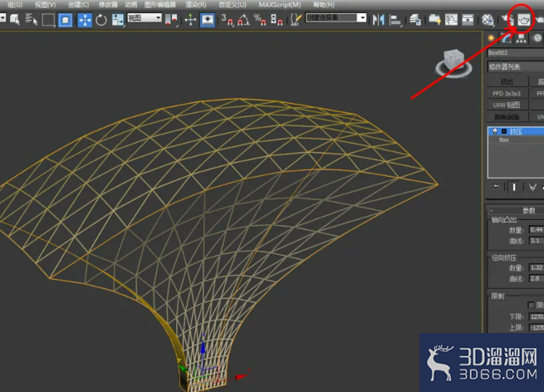Image resolution: width=544 pixels, height=392 pixels.
Task: Toggle the Spinner Snap button
Action: pyautogui.click(x=277, y=20)
